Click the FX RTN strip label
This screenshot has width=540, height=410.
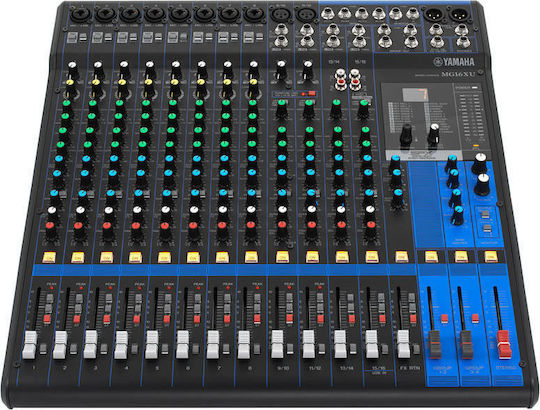point(410,368)
